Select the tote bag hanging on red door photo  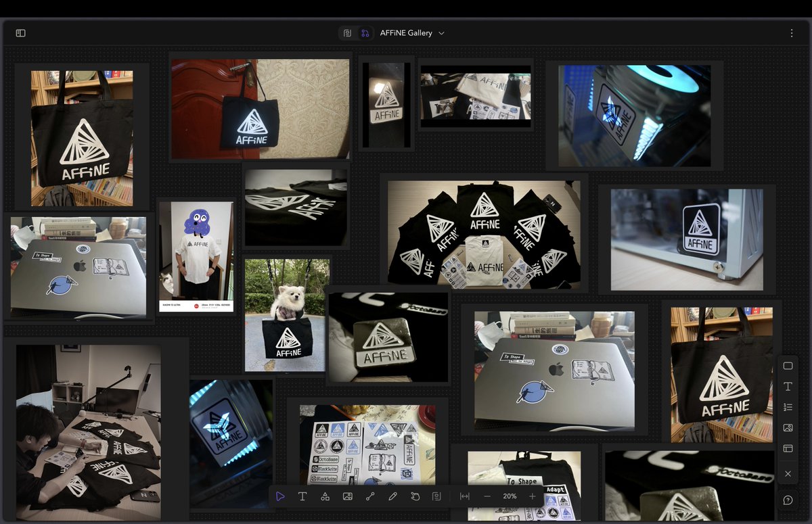coord(260,108)
